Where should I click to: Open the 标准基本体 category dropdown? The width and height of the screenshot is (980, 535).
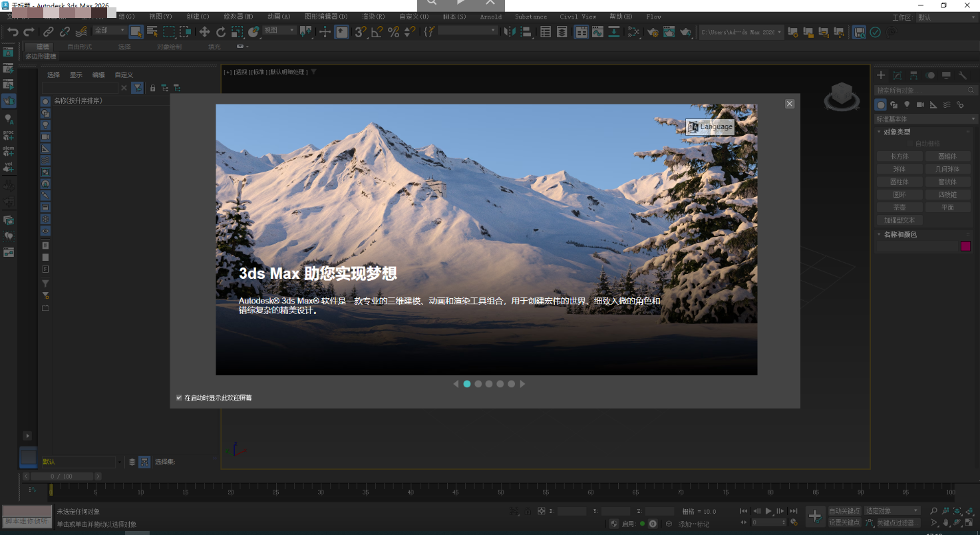pyautogui.click(x=925, y=119)
